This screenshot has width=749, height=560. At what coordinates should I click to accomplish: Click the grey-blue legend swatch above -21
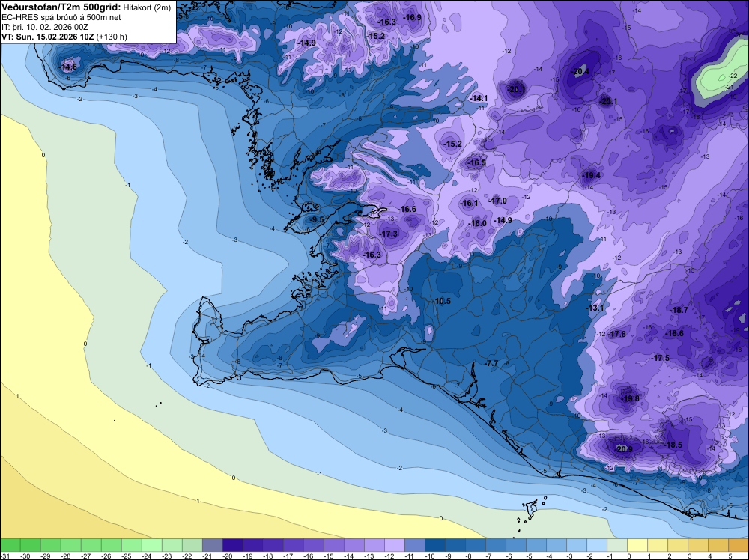pyautogui.click(x=212, y=545)
